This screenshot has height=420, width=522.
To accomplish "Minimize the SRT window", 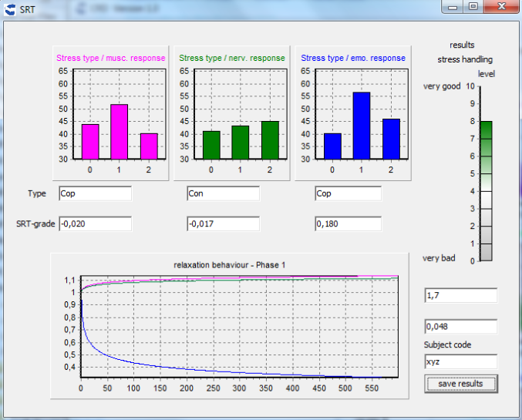I will [x=453, y=7].
